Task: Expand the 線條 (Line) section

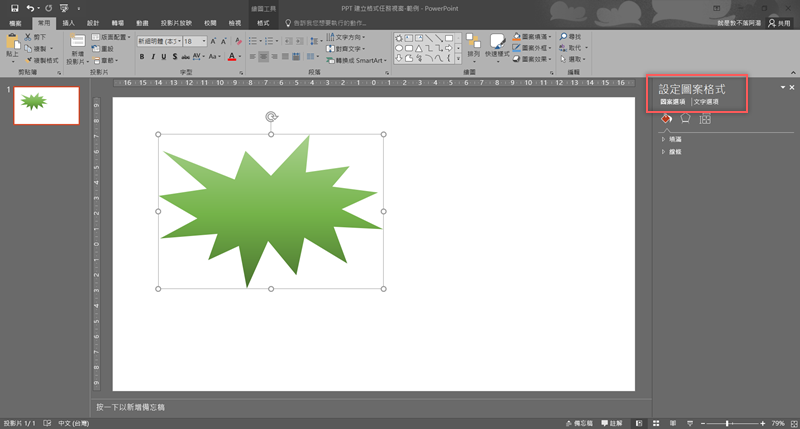Action: [x=675, y=151]
